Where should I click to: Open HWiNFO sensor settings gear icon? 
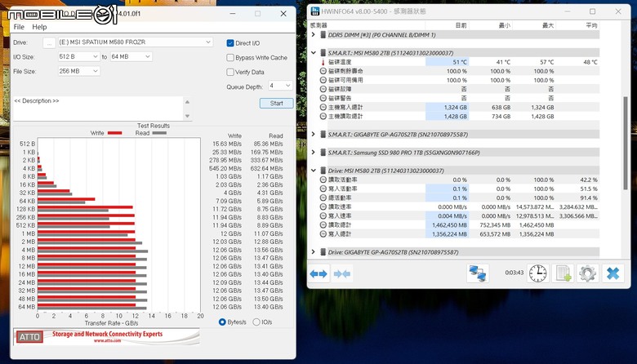click(587, 273)
